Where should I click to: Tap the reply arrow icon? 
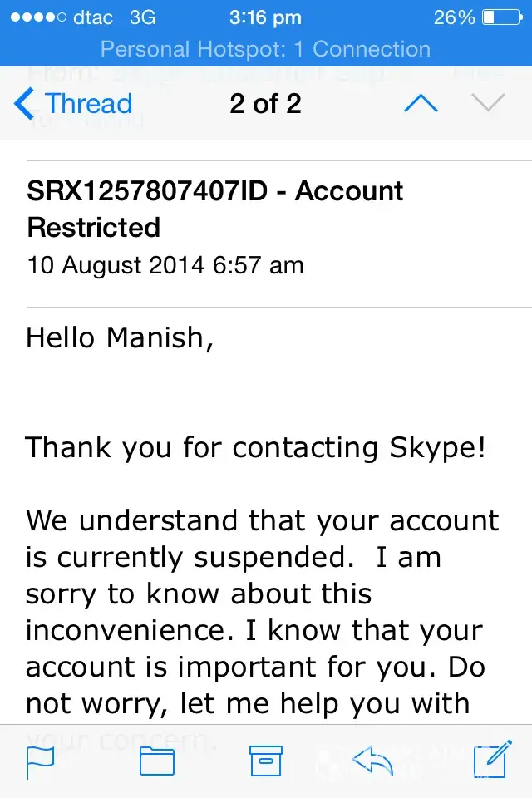click(372, 760)
